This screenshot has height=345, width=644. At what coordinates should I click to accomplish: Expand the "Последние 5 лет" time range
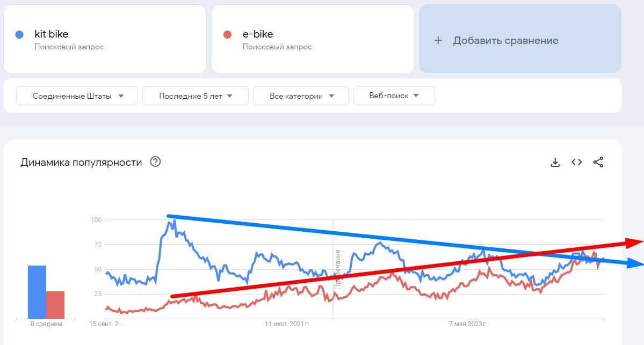click(196, 96)
